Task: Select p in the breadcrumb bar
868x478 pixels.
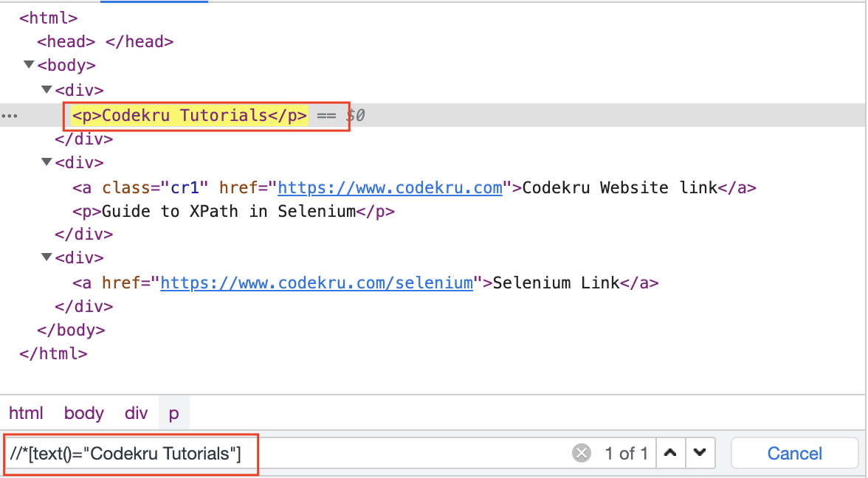Action: [x=174, y=413]
